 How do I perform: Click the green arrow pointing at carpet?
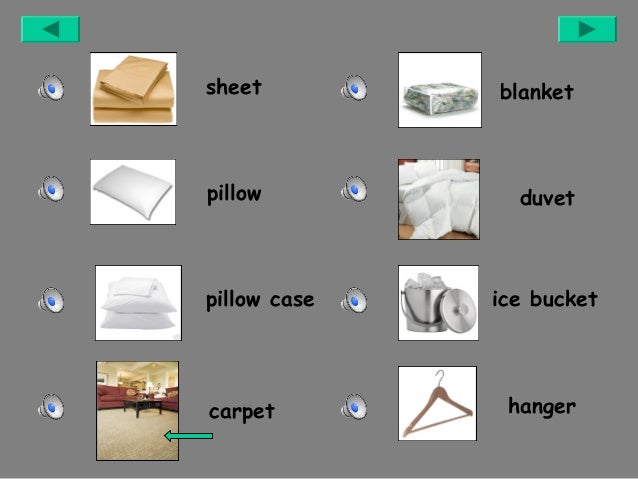(188, 436)
